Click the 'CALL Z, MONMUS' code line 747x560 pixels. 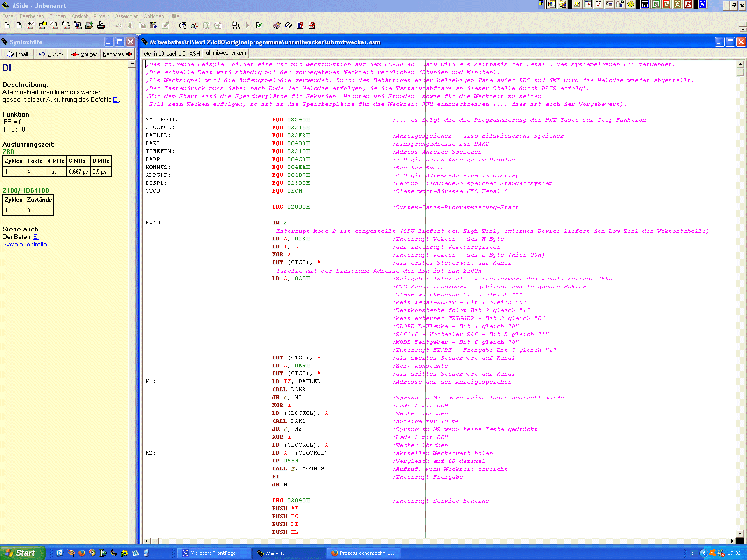(x=298, y=469)
